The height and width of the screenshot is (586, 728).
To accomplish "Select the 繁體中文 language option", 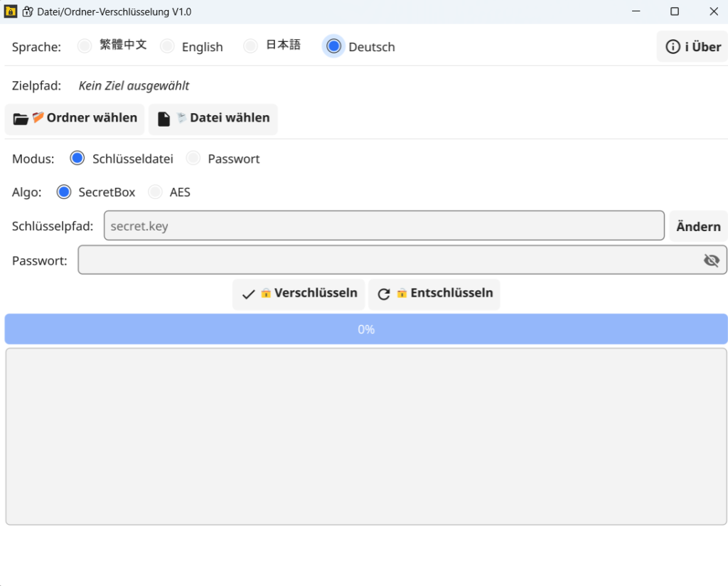I will pos(85,46).
